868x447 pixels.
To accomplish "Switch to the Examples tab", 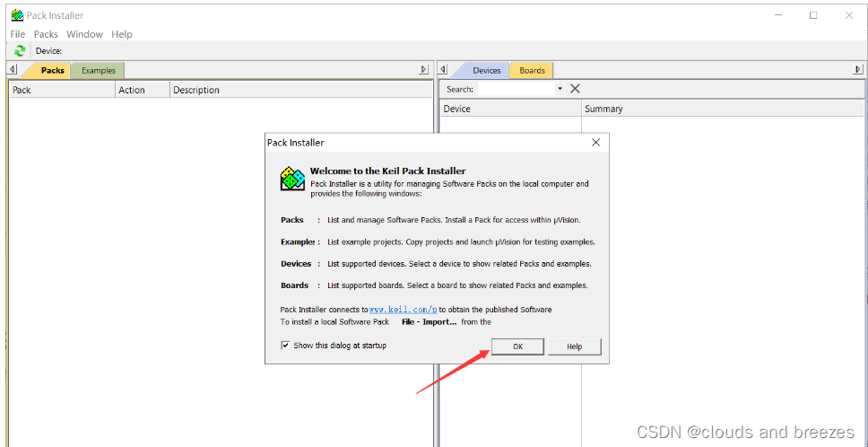I will (99, 70).
